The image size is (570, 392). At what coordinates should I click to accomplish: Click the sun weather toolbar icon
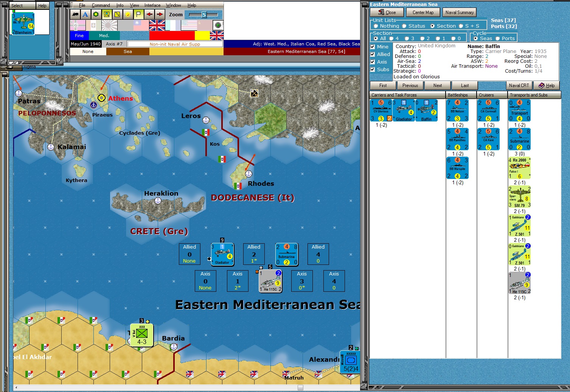point(128,14)
